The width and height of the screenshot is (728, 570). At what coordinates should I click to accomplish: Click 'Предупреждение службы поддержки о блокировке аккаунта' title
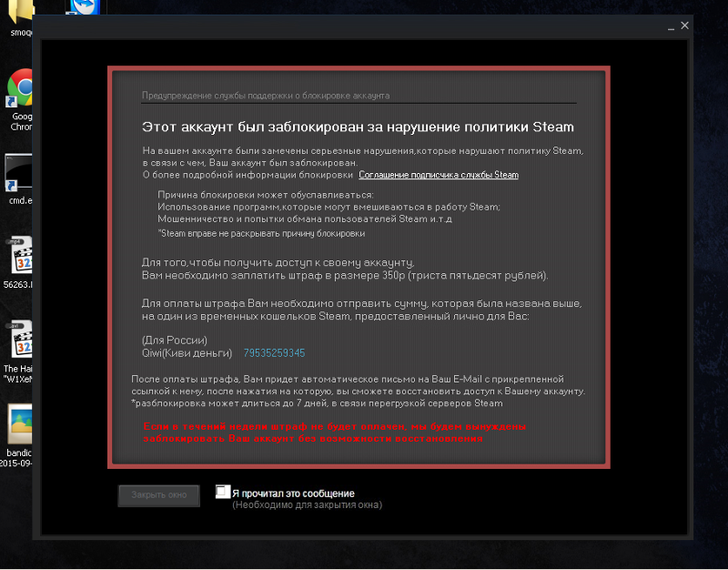[266, 96]
